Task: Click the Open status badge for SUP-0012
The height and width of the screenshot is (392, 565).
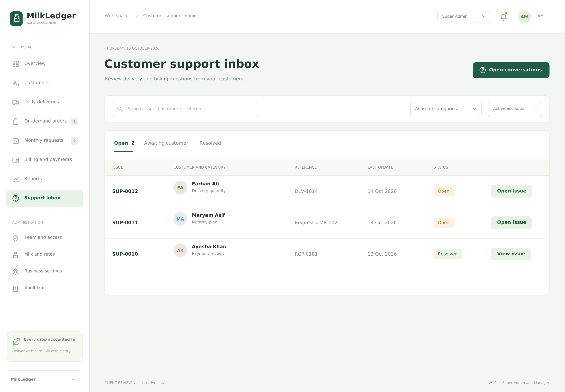Action: tap(443, 191)
